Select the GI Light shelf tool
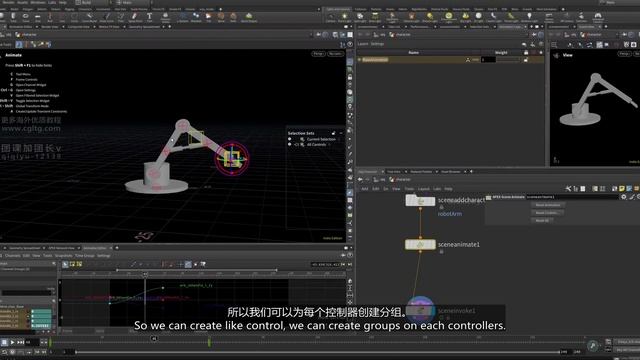 click(478, 17)
